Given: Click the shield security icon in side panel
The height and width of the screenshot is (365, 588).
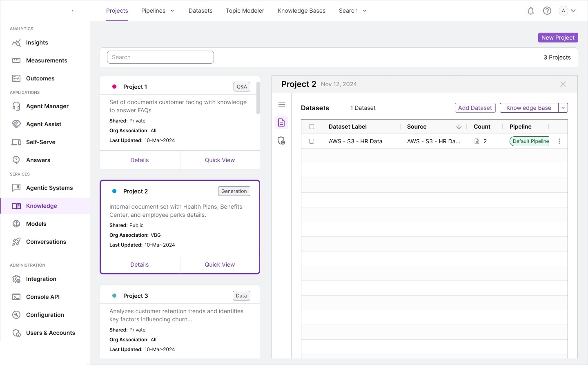Looking at the screenshot, I should 281,141.
